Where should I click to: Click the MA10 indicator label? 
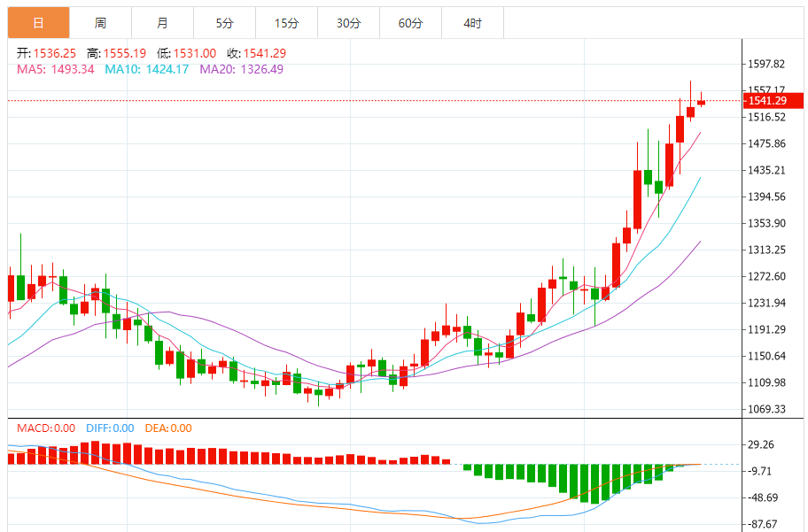point(146,69)
